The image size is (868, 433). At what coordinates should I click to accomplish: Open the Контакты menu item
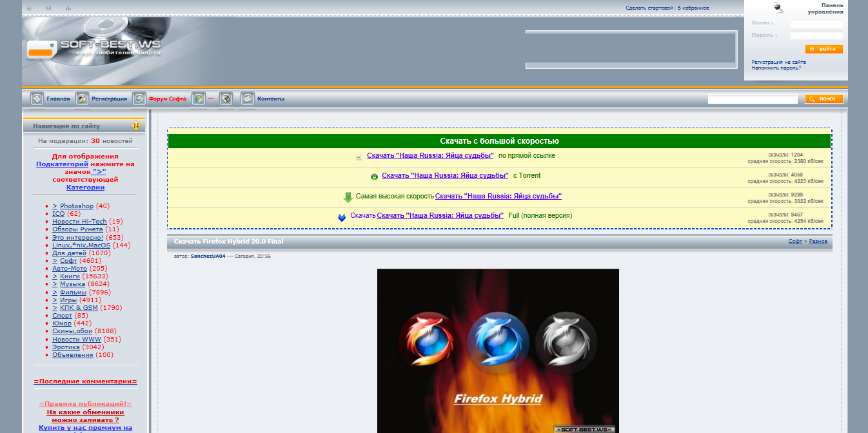(271, 99)
